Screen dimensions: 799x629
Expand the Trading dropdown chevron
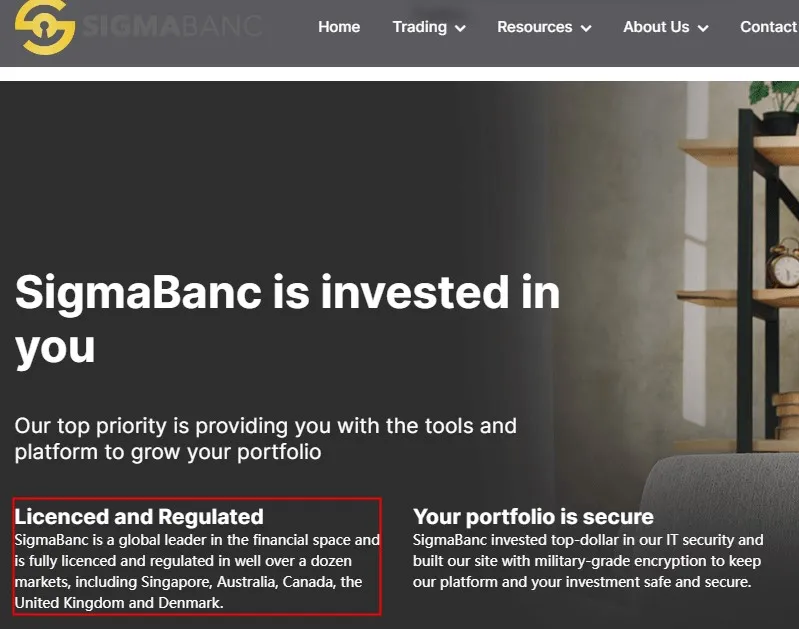click(x=460, y=28)
